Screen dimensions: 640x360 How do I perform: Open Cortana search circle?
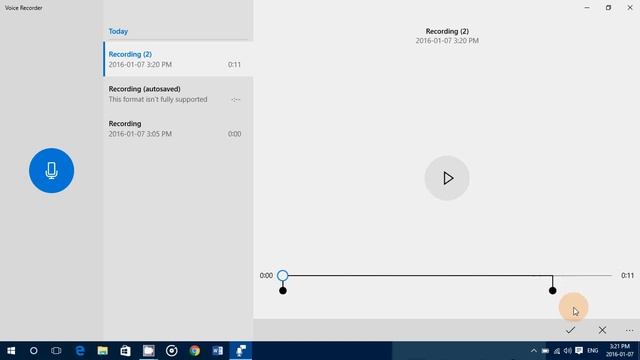(33, 351)
